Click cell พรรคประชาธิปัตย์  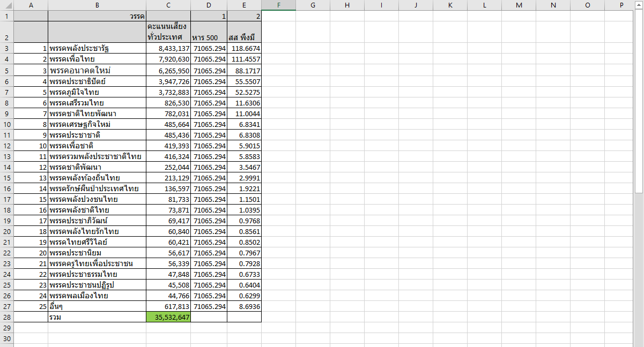point(97,81)
